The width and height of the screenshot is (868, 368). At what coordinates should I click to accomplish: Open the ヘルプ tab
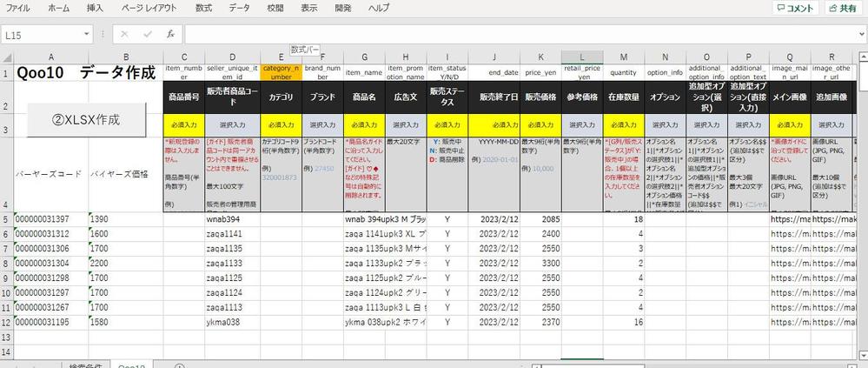[379, 9]
